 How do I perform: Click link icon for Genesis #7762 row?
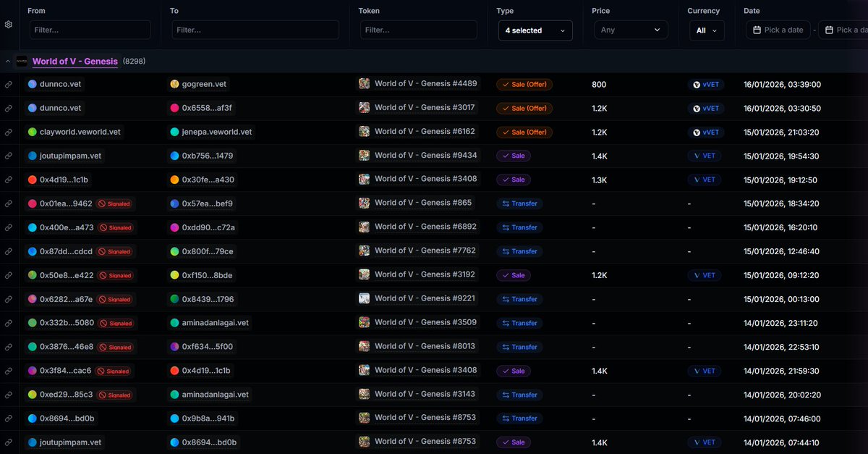[x=8, y=251]
